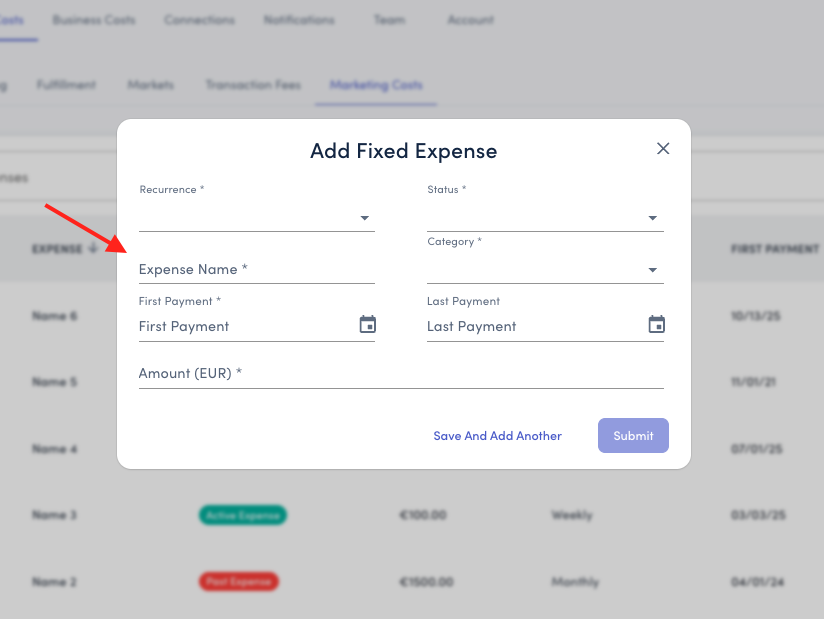Switch to the Business Costs tab

click(94, 20)
